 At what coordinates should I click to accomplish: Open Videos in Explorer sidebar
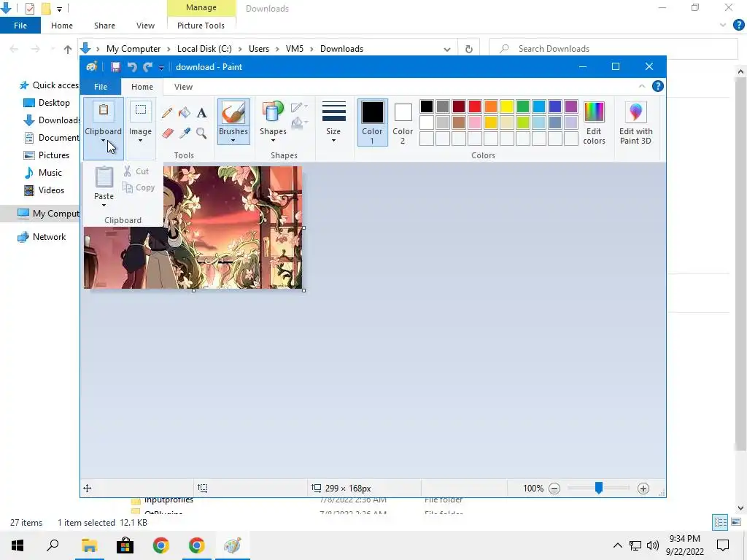coord(44,190)
